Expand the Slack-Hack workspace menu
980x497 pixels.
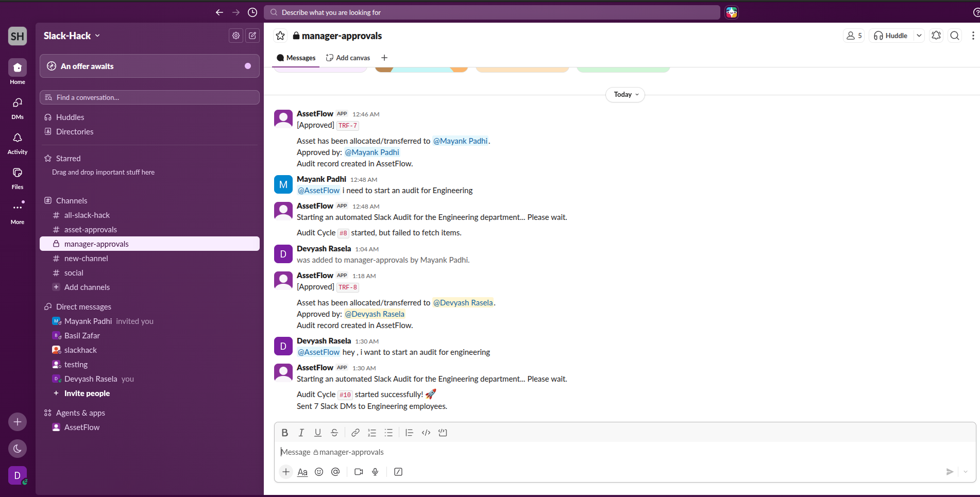(x=72, y=36)
